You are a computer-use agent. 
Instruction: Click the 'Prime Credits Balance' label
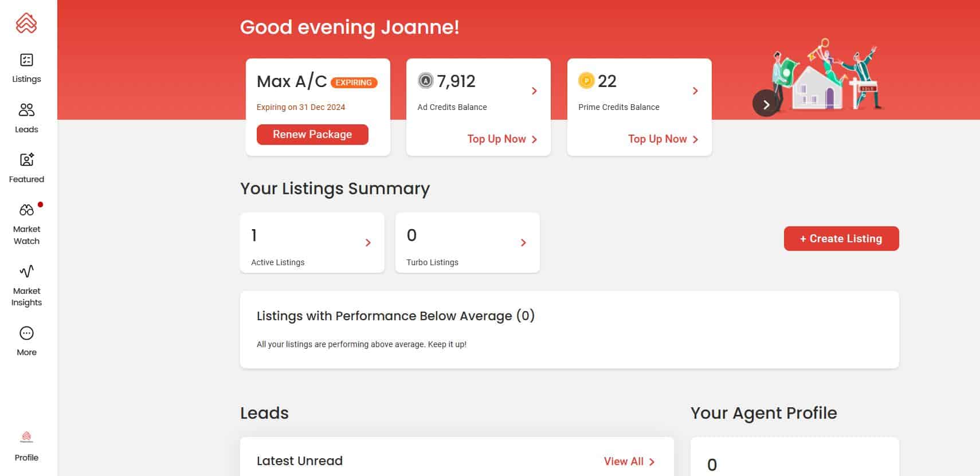click(618, 107)
